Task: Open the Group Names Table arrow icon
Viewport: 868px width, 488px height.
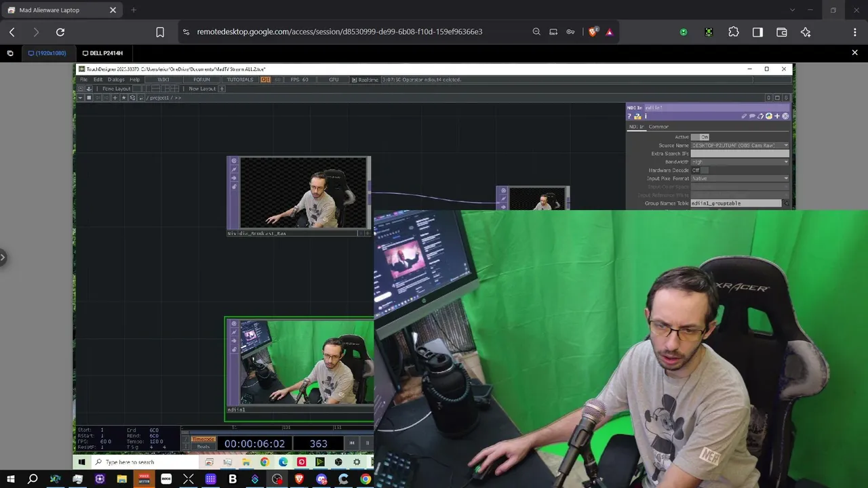Action: point(787,203)
